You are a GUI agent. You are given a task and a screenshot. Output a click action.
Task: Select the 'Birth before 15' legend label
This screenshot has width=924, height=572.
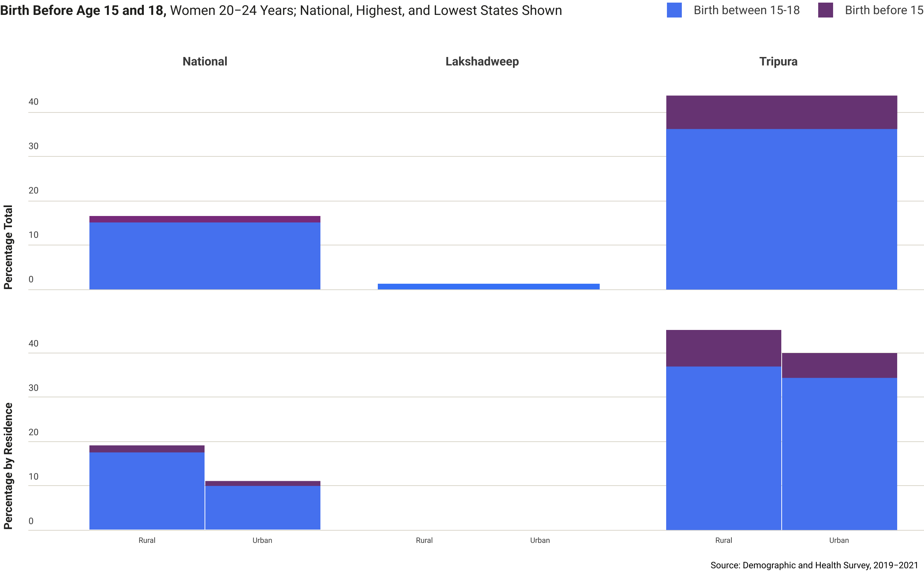pos(884,10)
